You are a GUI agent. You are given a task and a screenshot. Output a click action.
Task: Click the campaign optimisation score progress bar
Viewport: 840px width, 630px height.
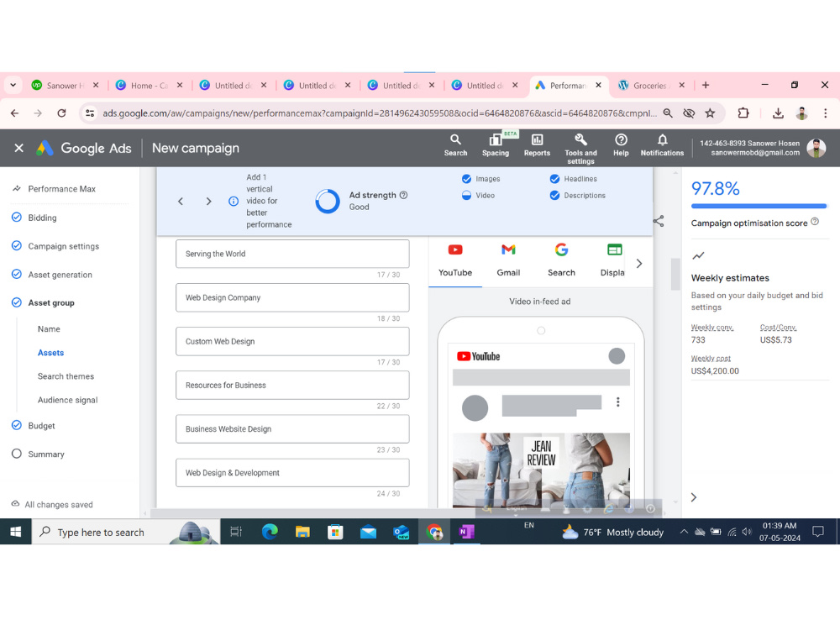click(759, 206)
